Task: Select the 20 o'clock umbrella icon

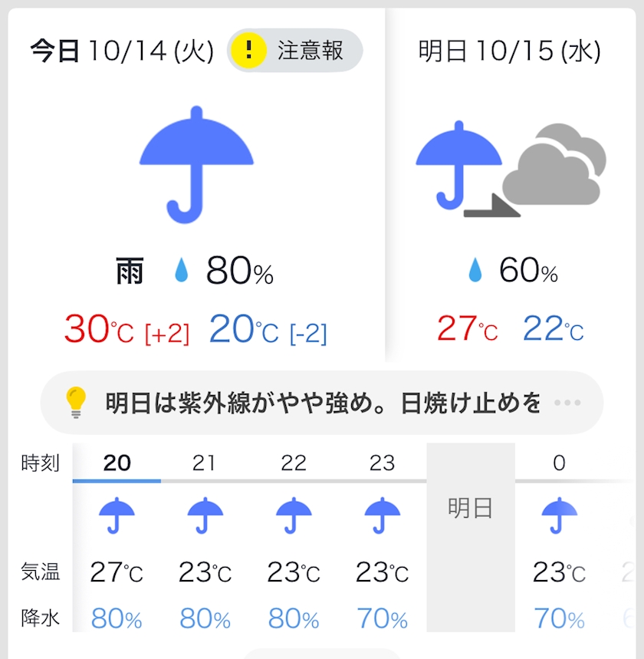Action: coord(117,515)
